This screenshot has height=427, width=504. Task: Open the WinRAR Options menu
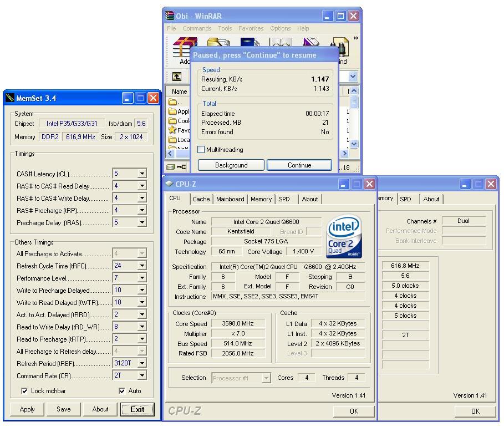[x=281, y=28]
